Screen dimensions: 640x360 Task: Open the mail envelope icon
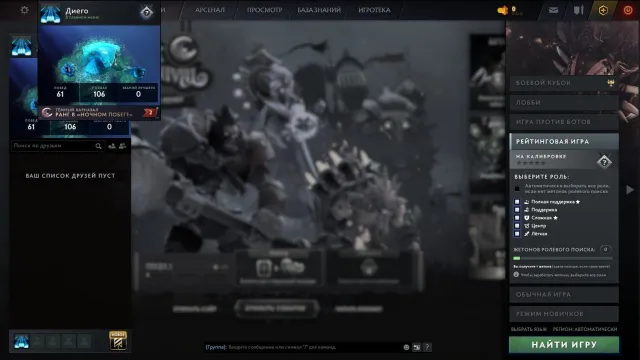tap(553, 10)
